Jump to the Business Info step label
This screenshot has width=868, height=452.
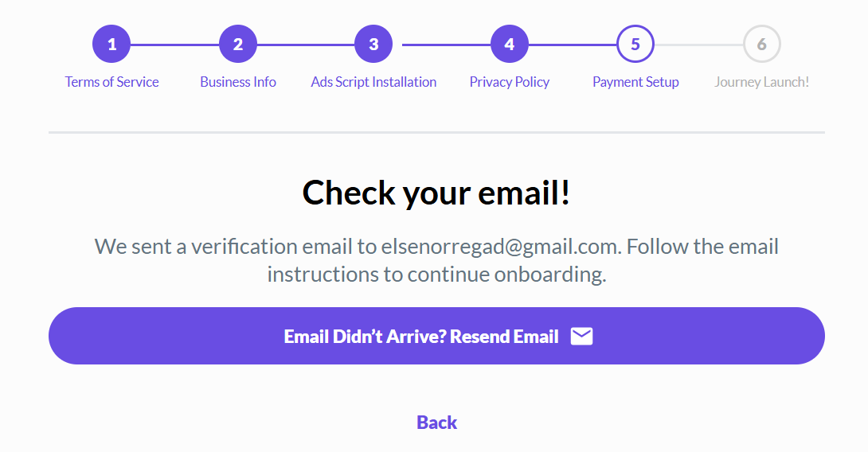(238, 82)
